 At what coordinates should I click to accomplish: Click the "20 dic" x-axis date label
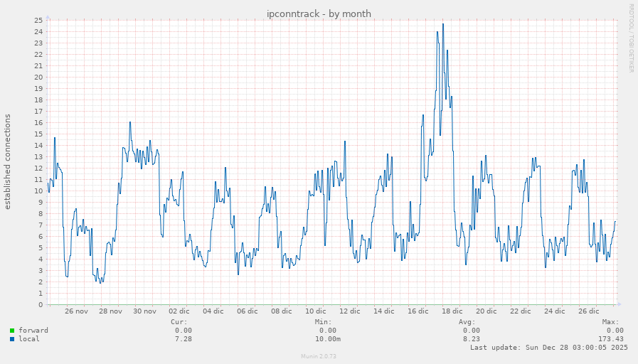[x=487, y=311]
